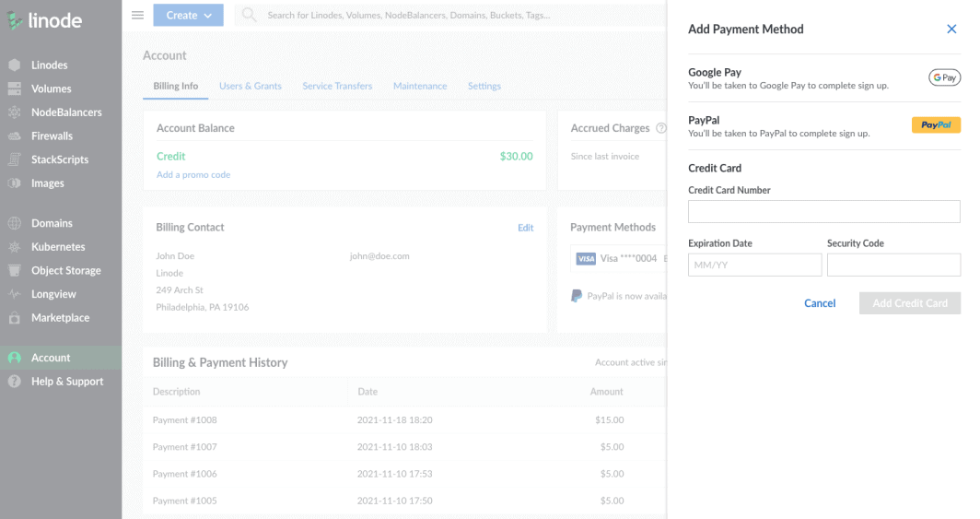Click the Firewalls sidebar icon

tap(14, 136)
